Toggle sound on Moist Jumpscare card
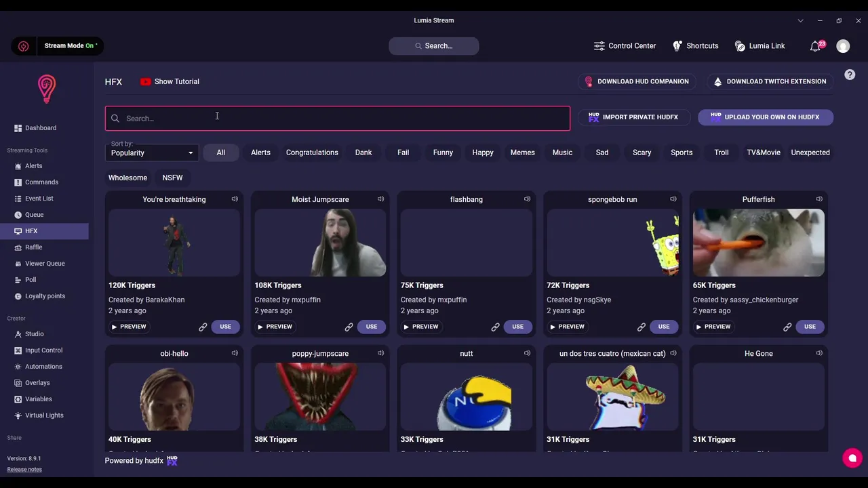 [380, 199]
